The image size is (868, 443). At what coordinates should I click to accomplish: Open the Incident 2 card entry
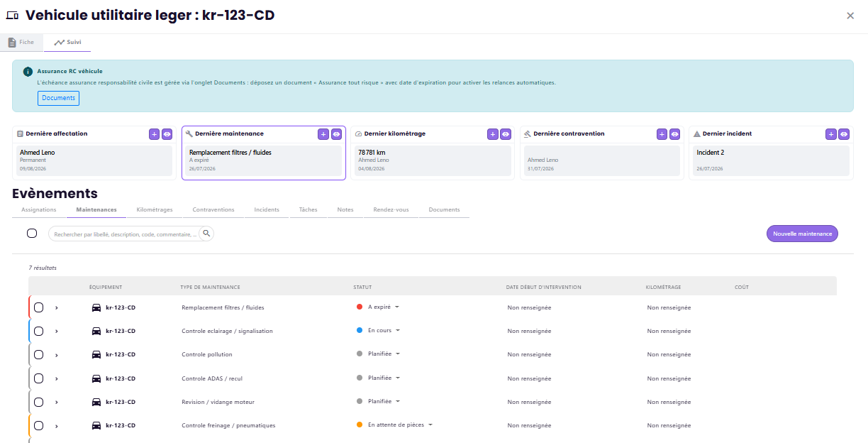pos(771,160)
